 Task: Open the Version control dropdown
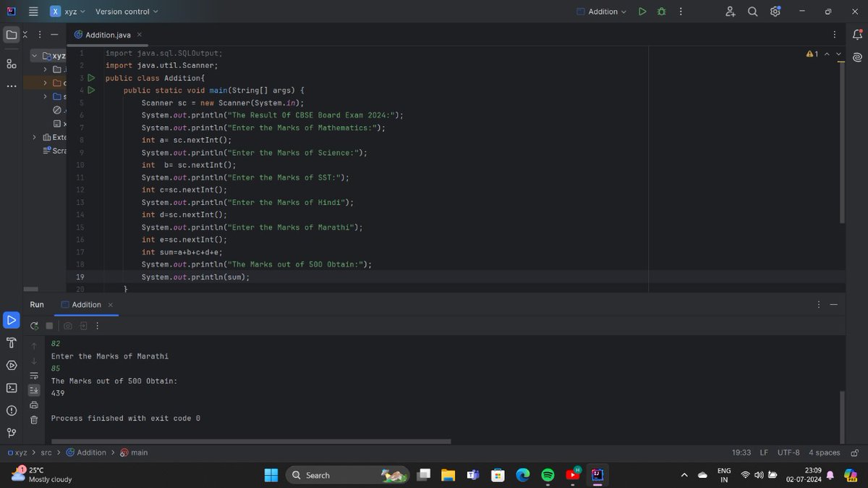(x=127, y=12)
